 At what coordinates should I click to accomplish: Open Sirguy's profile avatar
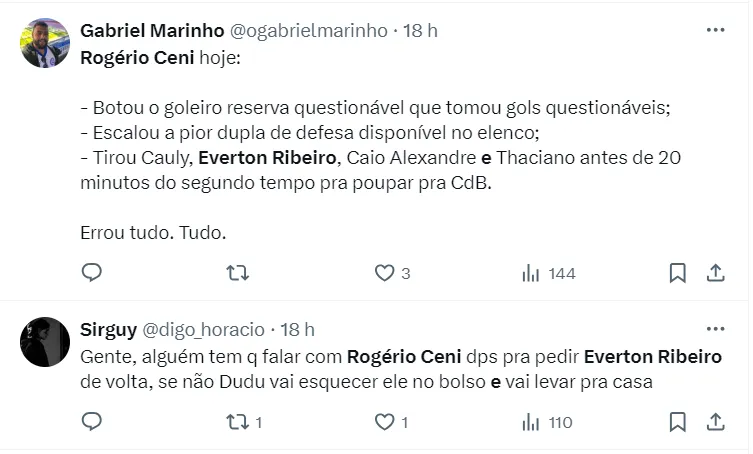pyautogui.click(x=45, y=342)
